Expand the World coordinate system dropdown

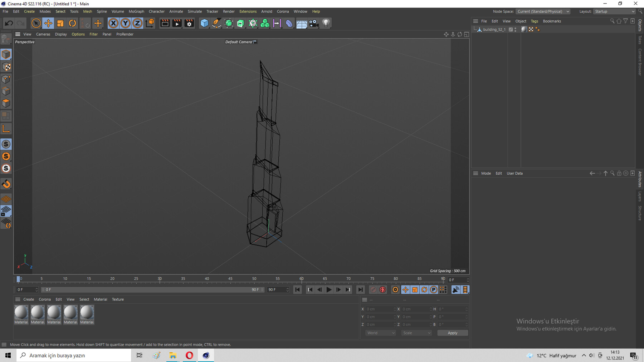tap(380, 333)
